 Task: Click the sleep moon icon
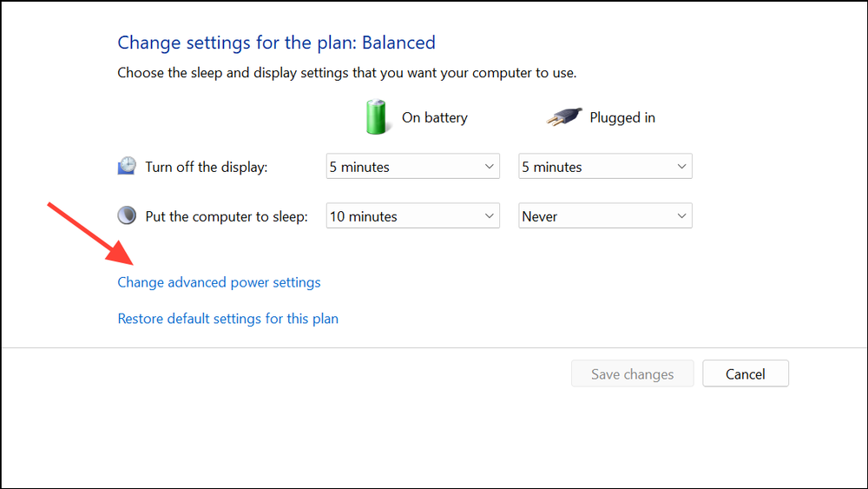(127, 215)
